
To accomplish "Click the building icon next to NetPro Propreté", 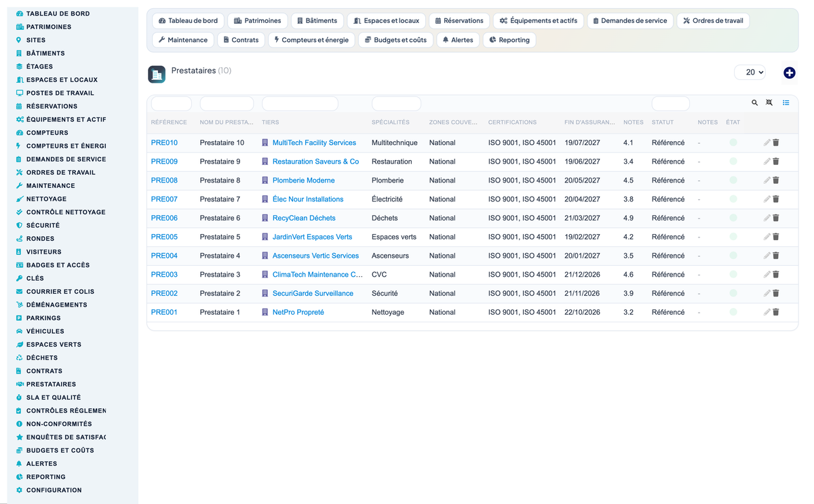I will (265, 312).
